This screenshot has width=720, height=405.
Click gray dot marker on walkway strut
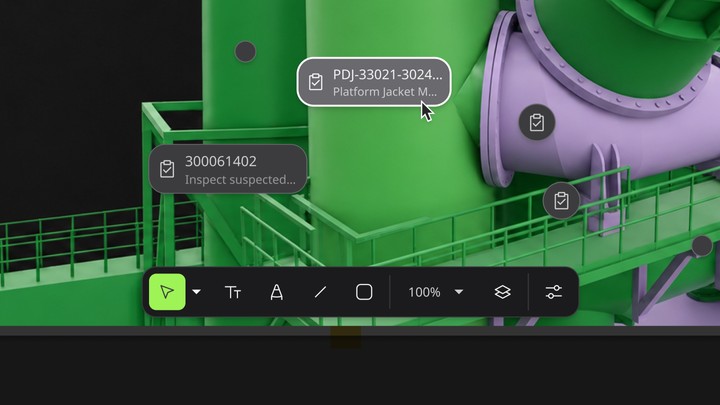tap(702, 246)
